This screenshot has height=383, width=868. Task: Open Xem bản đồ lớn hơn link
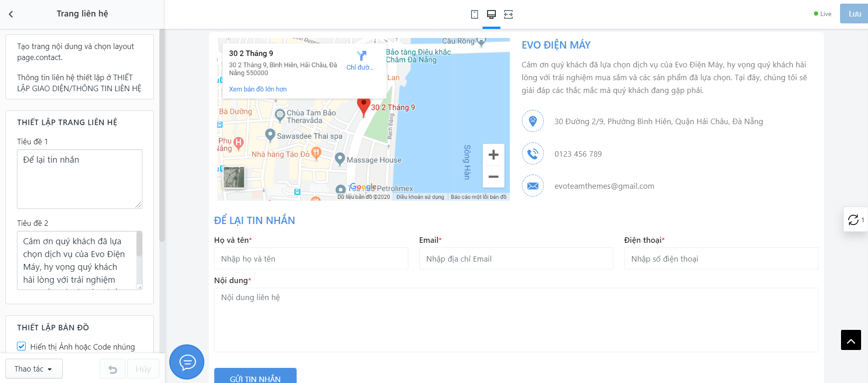pos(258,89)
